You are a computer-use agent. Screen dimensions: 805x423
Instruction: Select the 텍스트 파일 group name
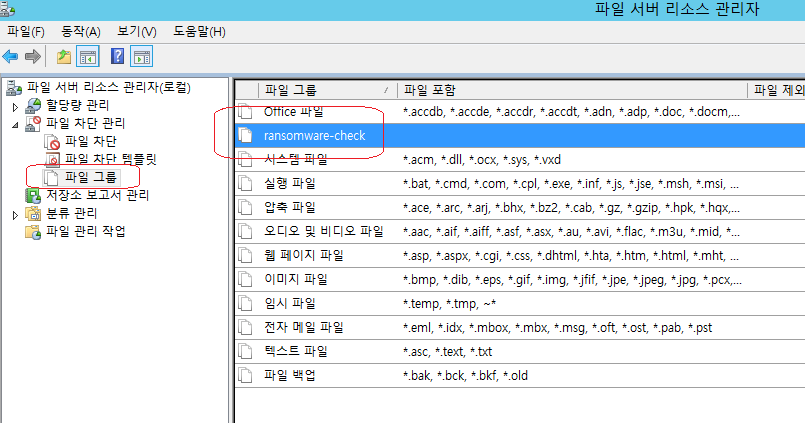296,351
